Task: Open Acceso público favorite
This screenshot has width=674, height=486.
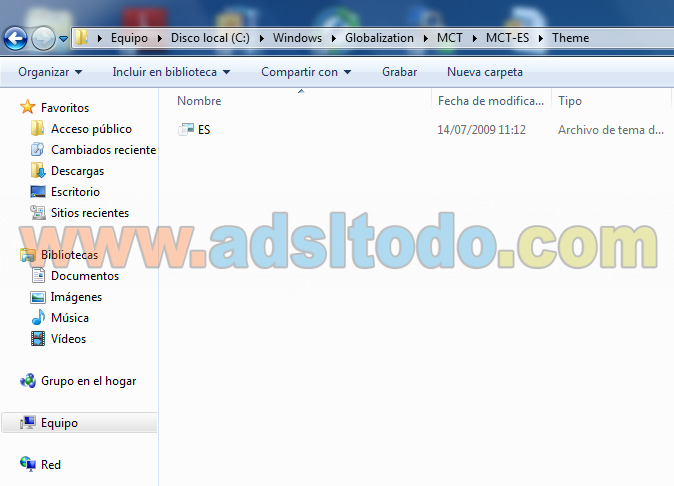Action: pos(91,128)
